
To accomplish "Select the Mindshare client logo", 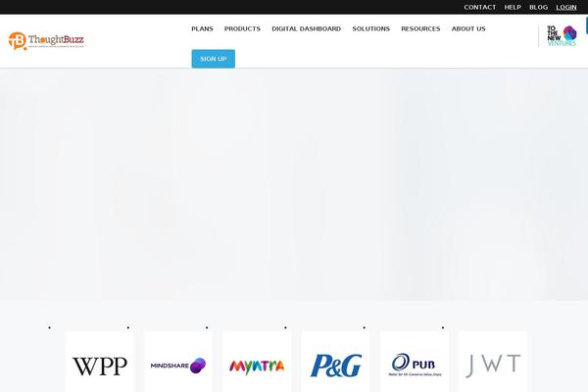I will pyautogui.click(x=178, y=364).
